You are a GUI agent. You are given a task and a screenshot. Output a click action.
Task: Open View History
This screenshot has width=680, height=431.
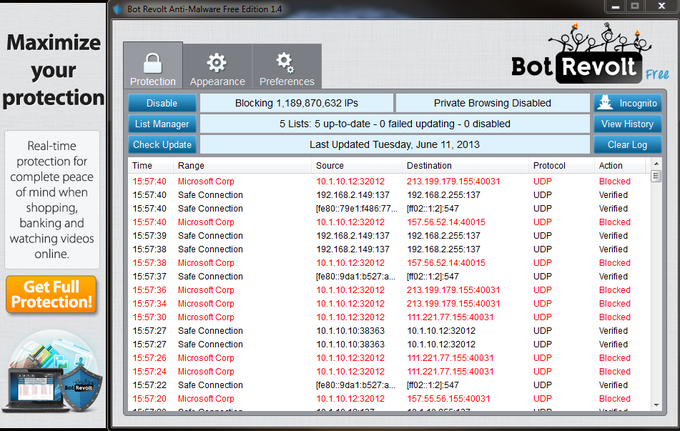(x=628, y=124)
